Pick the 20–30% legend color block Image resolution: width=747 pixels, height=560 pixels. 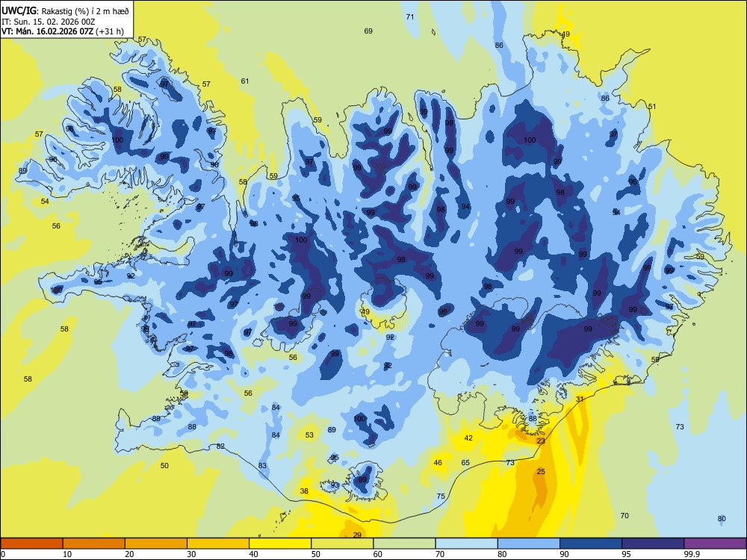pyautogui.click(x=156, y=544)
